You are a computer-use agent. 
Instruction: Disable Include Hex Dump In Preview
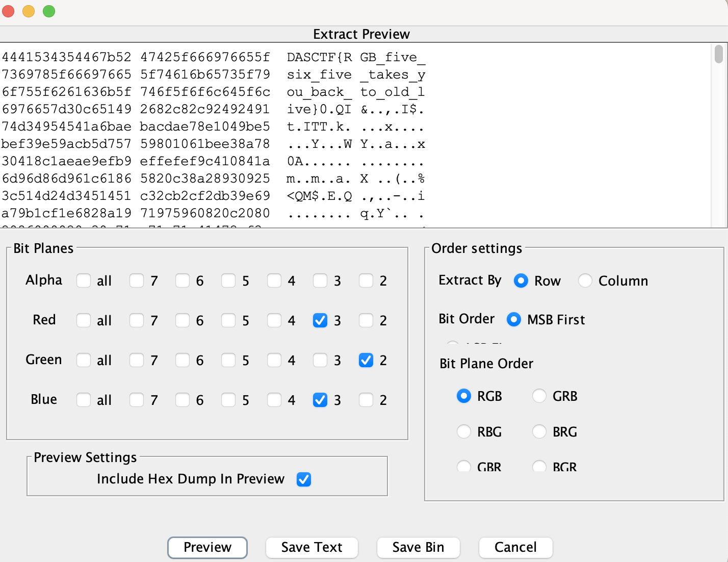point(304,479)
